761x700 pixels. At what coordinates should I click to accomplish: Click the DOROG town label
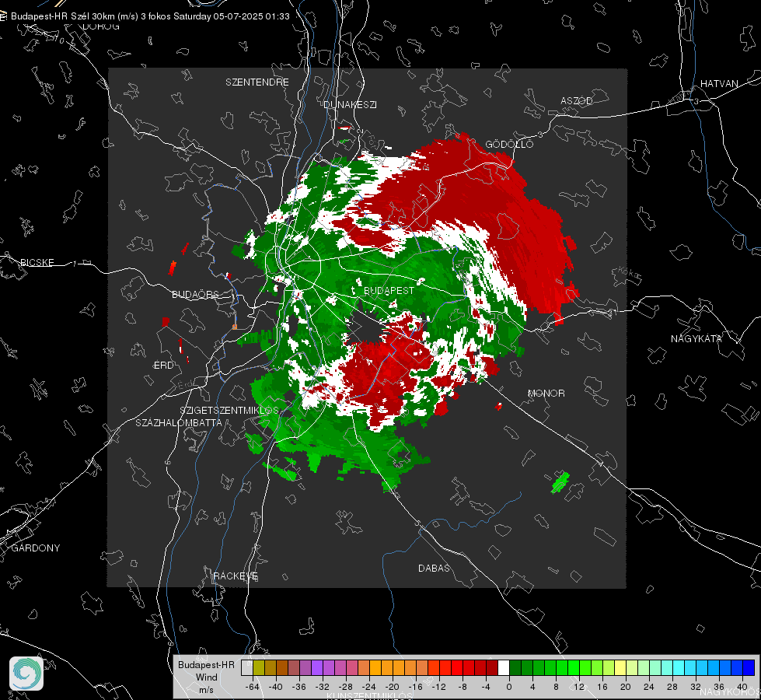[x=101, y=26]
